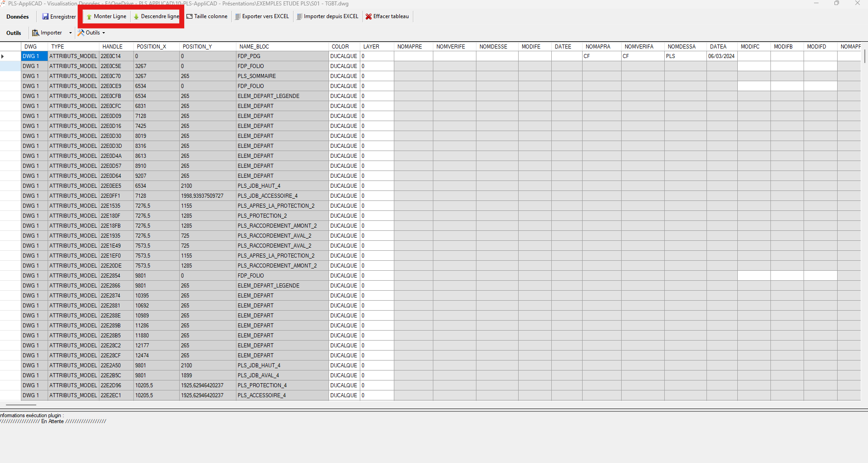Click the vertical scrollbar on the right
The height and width of the screenshot is (463, 868).
(x=864, y=181)
